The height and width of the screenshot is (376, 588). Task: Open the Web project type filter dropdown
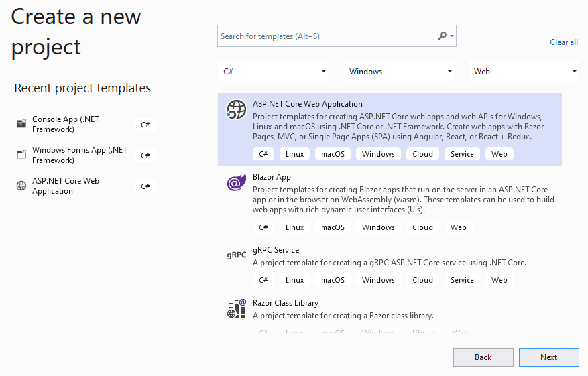524,71
